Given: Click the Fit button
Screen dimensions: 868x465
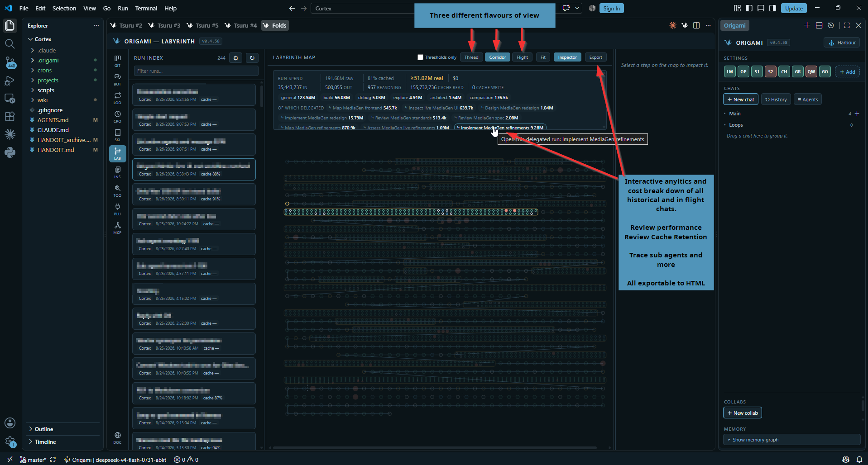Looking at the screenshot, I should [543, 57].
